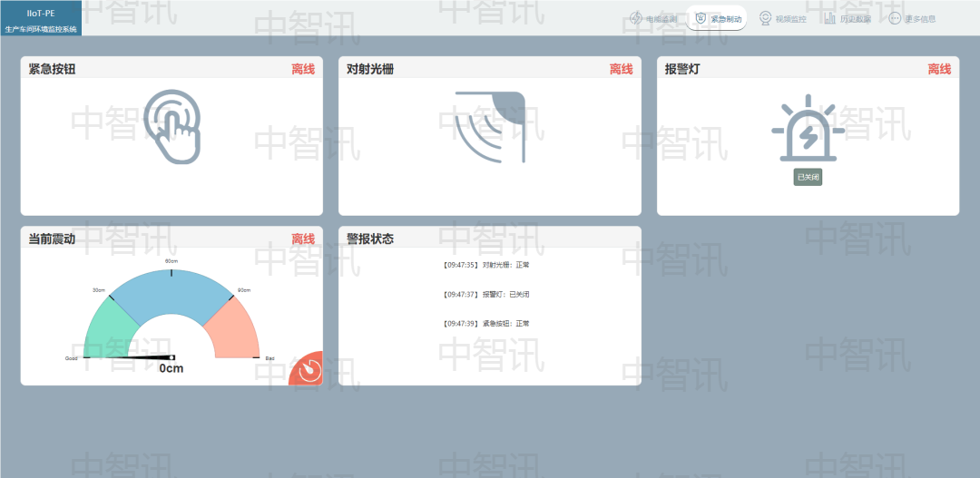Image resolution: width=980 pixels, height=478 pixels.
Task: Click the IIoT-PE system logo
Action: (41, 18)
